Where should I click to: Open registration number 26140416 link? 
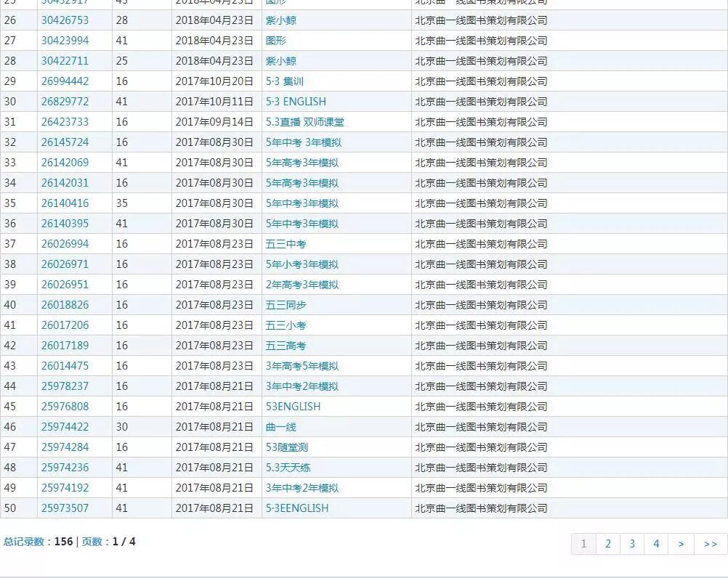coord(65,203)
